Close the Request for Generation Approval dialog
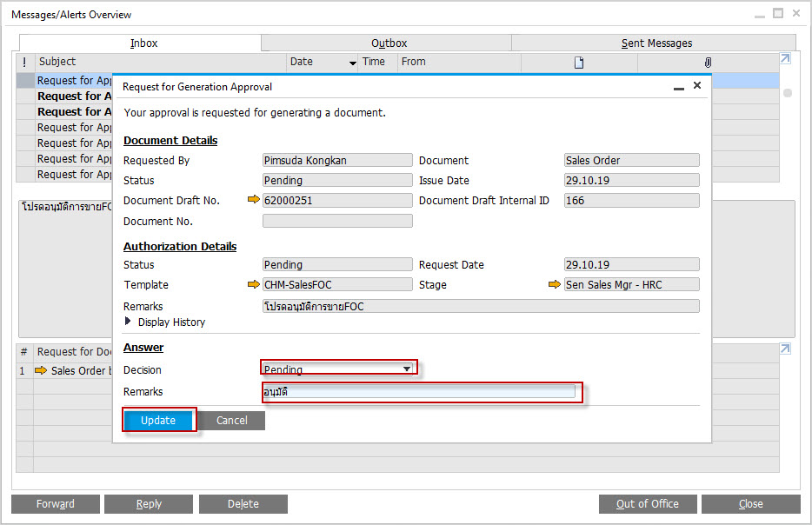The width and height of the screenshot is (812, 525). (x=697, y=85)
